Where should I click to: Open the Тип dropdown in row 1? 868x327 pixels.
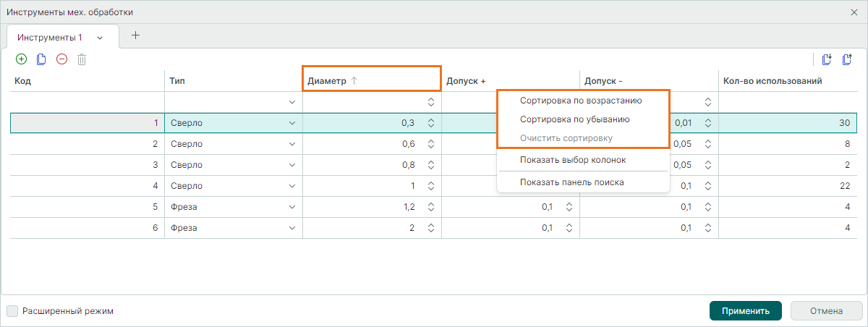tap(292, 123)
